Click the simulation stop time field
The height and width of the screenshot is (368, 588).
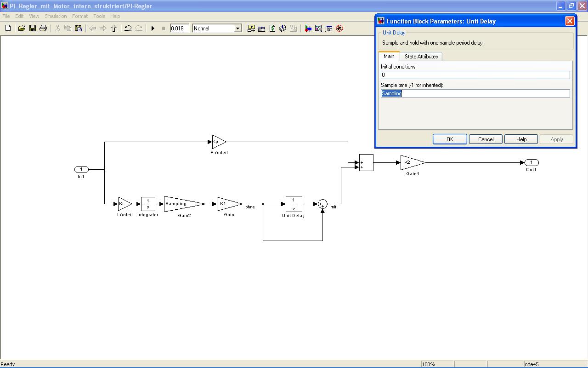(179, 29)
